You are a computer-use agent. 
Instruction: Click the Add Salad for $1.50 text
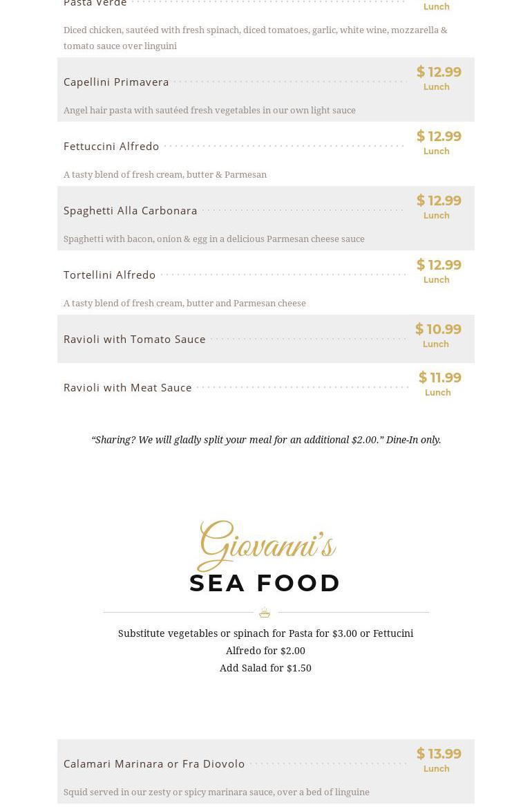(x=265, y=668)
